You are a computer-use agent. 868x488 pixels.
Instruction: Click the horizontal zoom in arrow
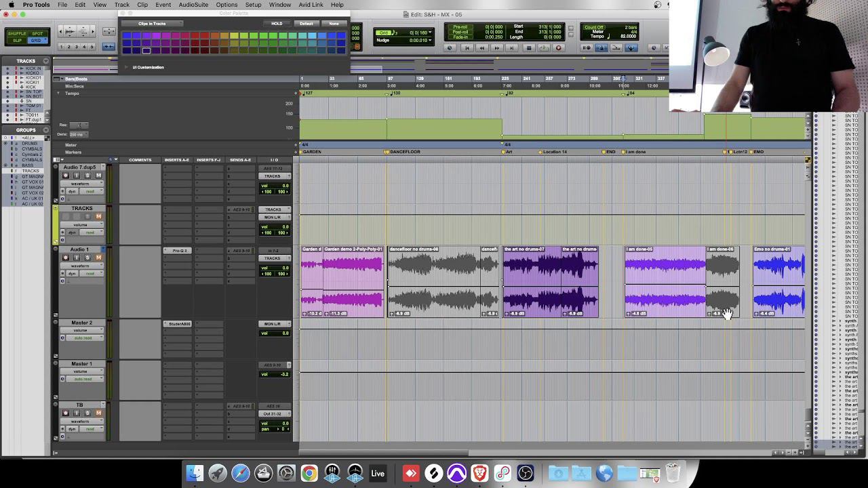point(92,32)
